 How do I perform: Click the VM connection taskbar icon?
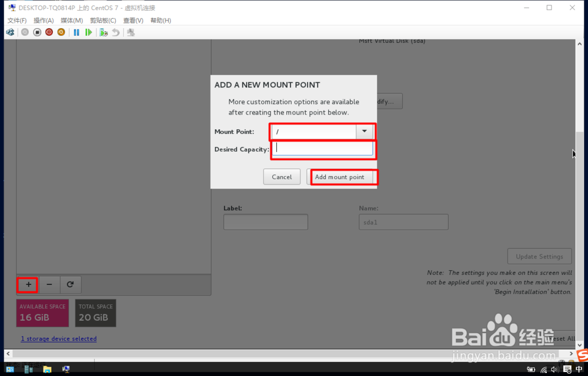coord(66,370)
